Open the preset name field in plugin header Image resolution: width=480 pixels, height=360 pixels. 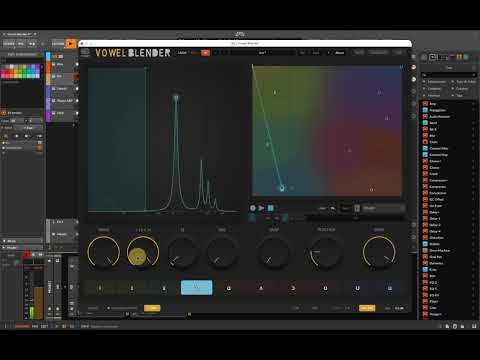pyautogui.click(x=263, y=53)
